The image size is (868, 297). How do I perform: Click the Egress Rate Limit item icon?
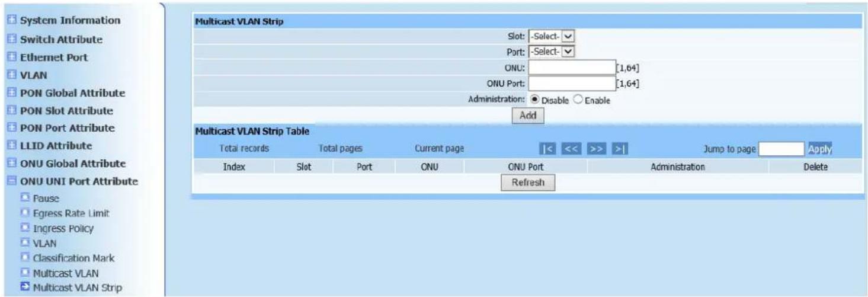25,213
